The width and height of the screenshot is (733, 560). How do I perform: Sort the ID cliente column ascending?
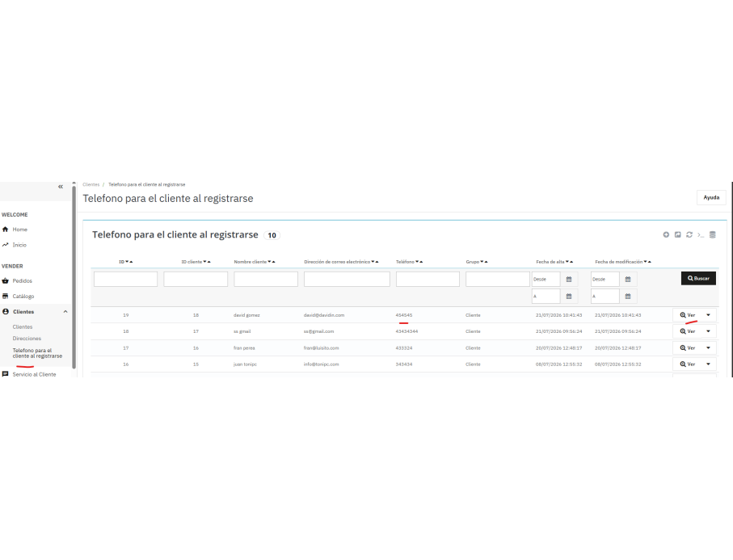(209, 262)
